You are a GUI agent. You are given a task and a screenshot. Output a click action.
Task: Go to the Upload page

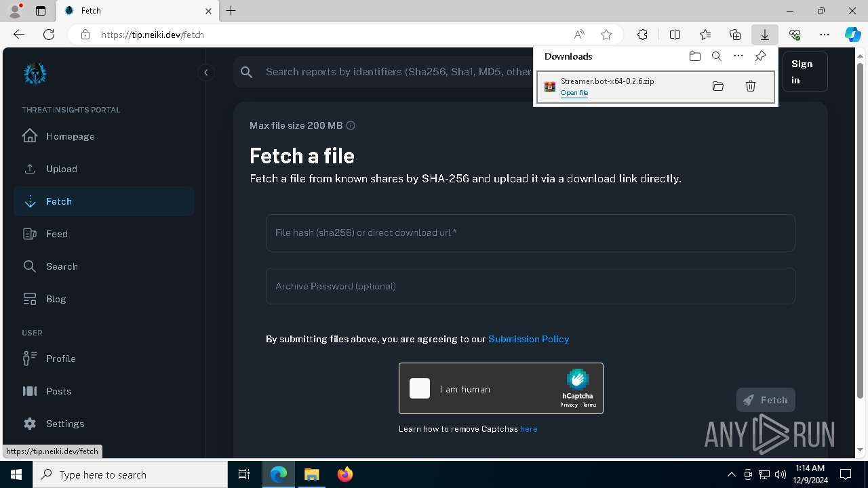click(x=104, y=169)
